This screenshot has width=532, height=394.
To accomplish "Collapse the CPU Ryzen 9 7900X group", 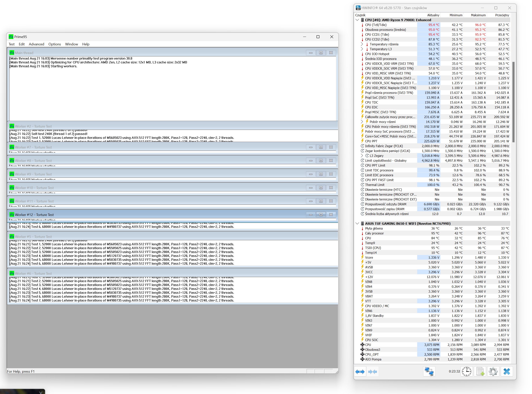I will coord(357,20).
